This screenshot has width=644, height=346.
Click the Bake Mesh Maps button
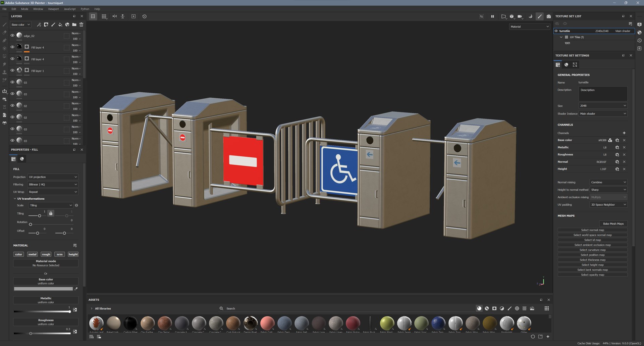613,224
